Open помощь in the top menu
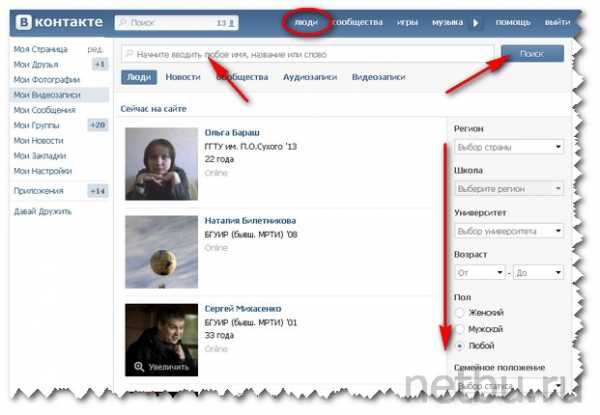Viewport: 600px width, 415px height. (513, 22)
